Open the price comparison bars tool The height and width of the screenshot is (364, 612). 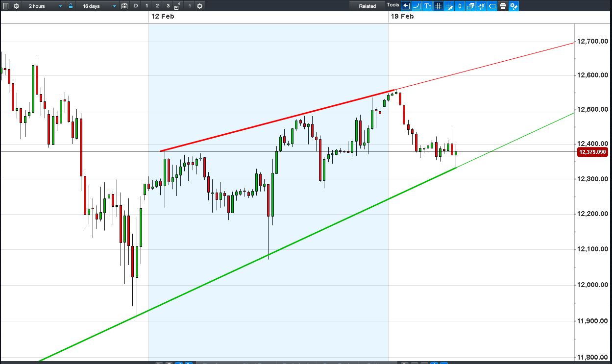coord(481,6)
